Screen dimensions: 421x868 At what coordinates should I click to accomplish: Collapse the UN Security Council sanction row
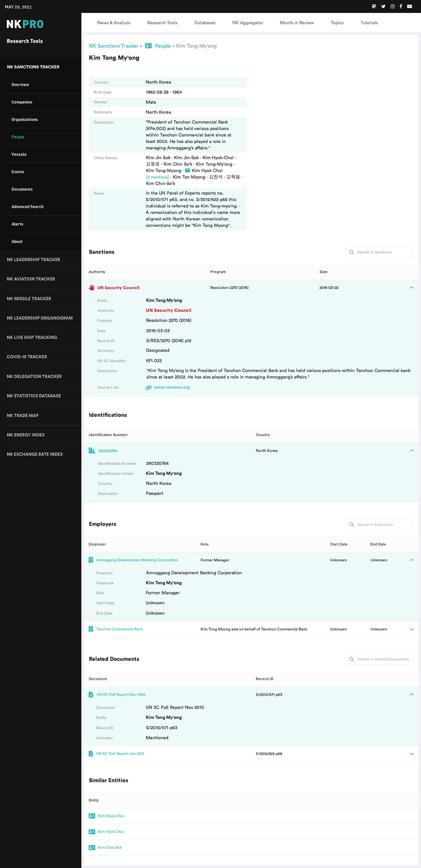click(x=411, y=287)
